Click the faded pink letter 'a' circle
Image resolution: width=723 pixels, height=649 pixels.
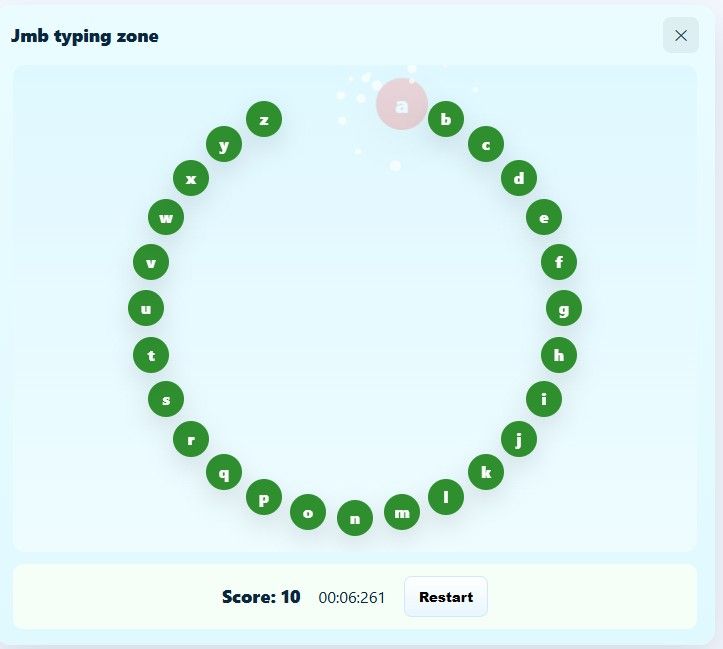pos(402,105)
